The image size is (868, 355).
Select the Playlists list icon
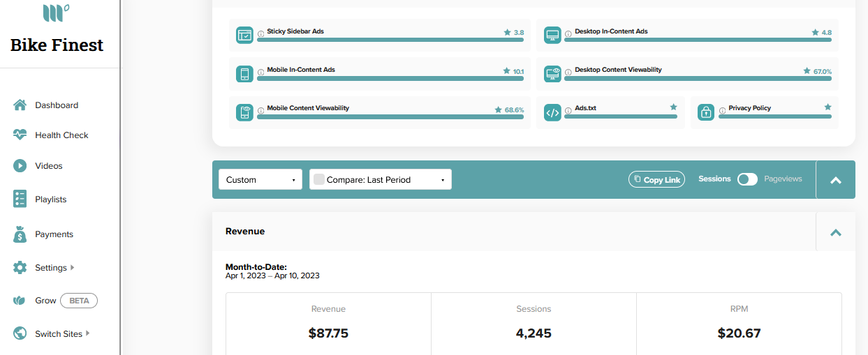coord(20,199)
